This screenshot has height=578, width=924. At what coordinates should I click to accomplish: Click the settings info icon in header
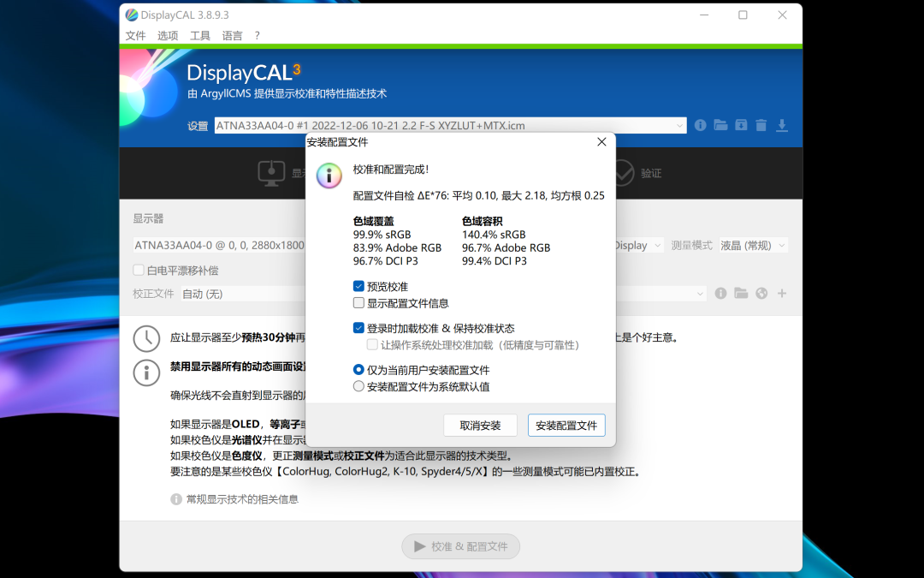(700, 125)
